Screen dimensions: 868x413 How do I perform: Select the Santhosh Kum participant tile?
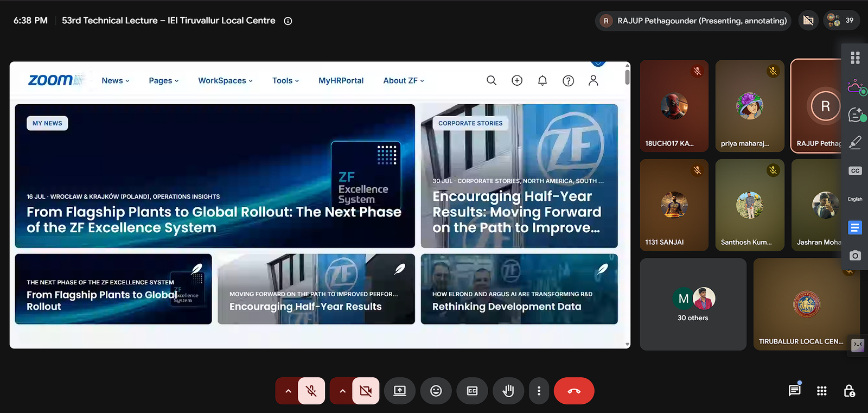click(750, 205)
